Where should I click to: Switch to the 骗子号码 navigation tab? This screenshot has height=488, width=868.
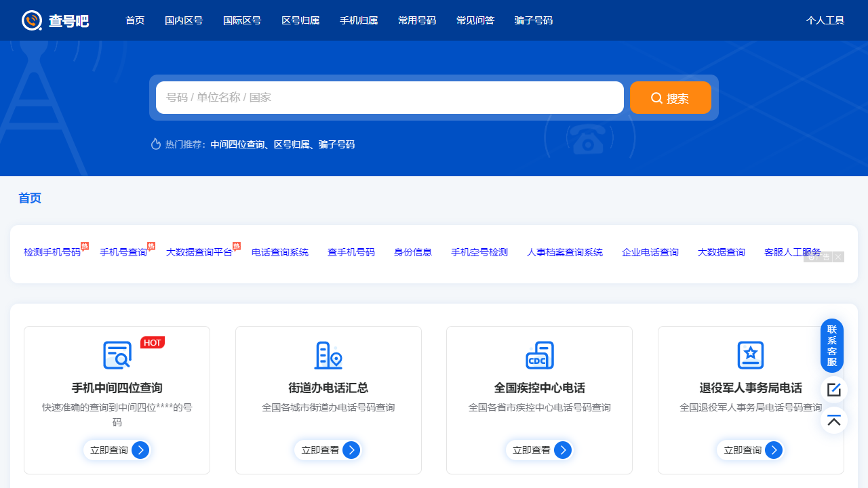(x=534, y=20)
